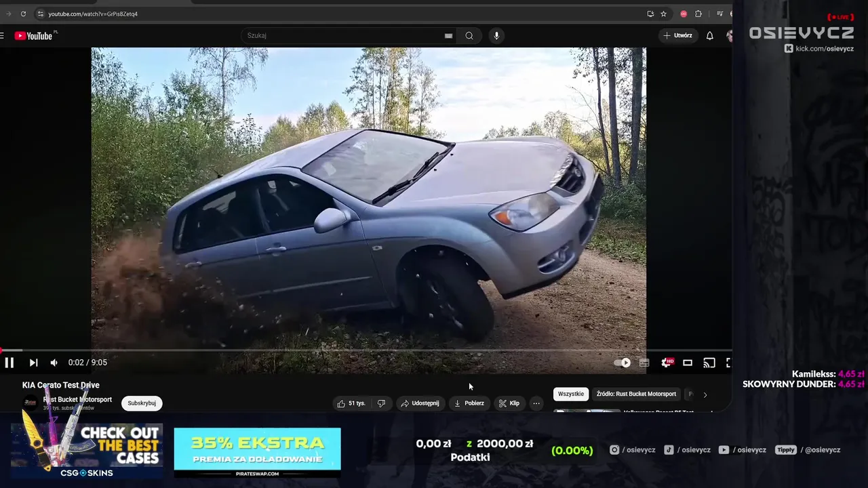Screen dimensions: 868x488
Task: Click the Tipply @osievycz handle
Action: (x=808, y=450)
